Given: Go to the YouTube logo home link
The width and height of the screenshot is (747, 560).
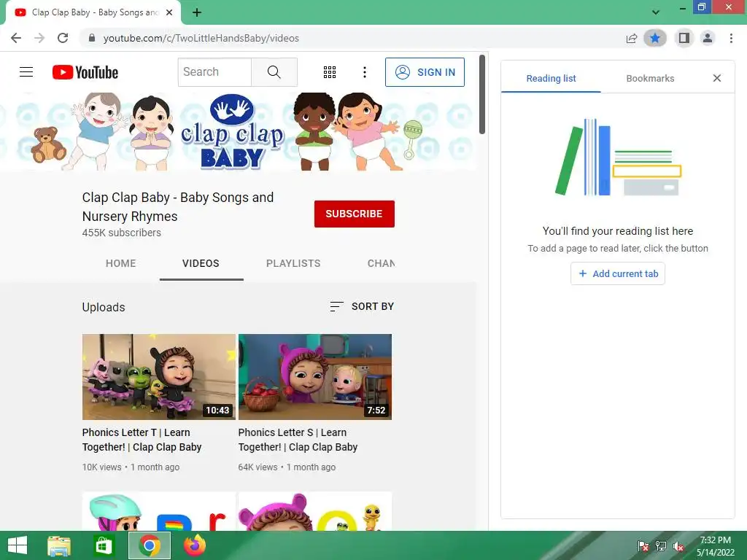Looking at the screenshot, I should [x=85, y=72].
